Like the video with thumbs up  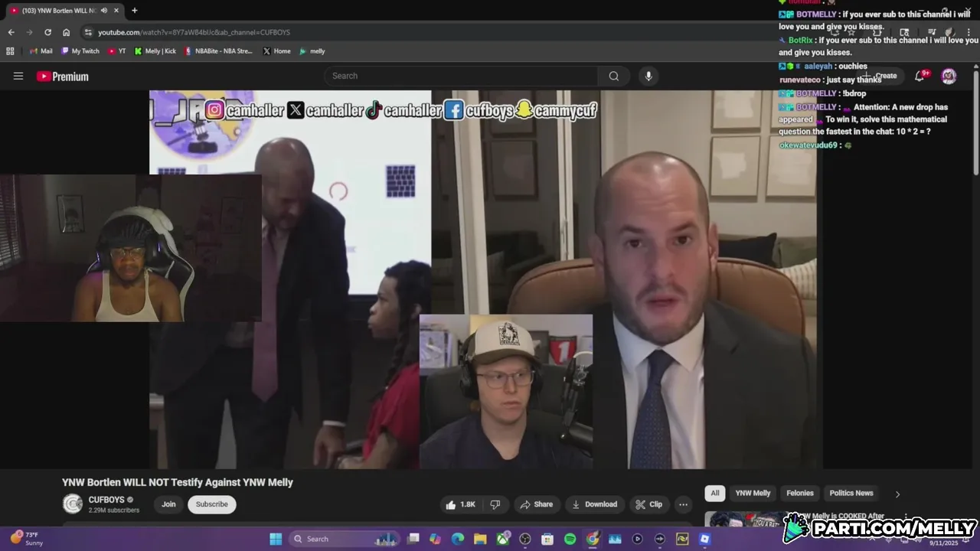(460, 504)
